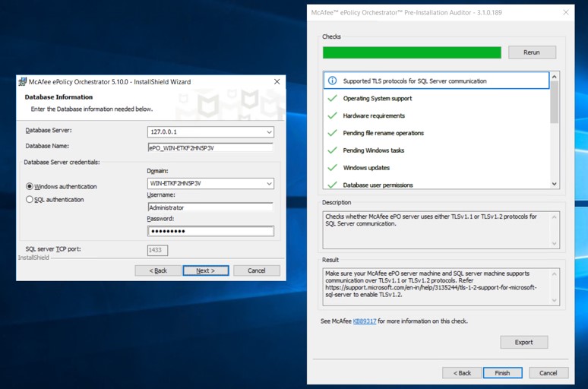Click the checkmark next to Hardware requirements

coord(332,115)
